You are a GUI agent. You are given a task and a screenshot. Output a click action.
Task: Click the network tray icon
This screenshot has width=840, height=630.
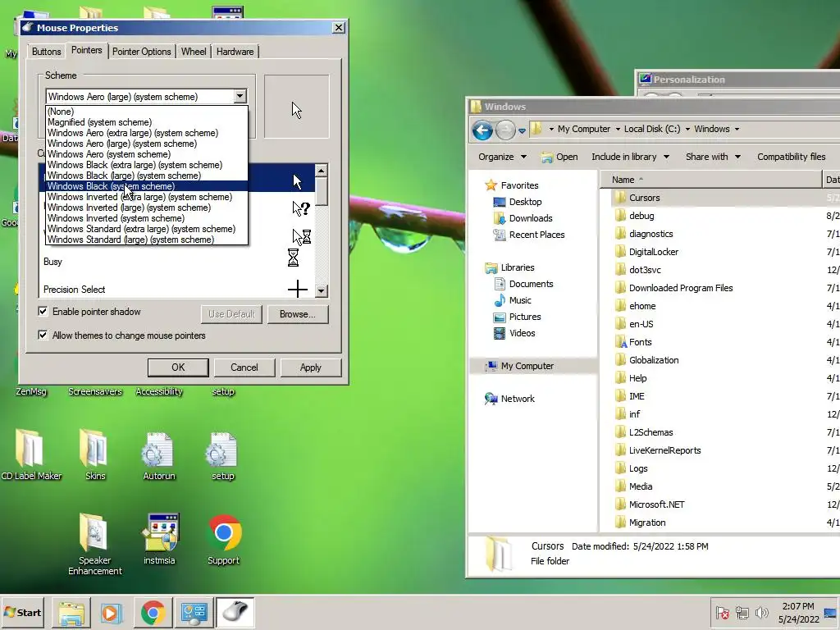tap(742, 612)
